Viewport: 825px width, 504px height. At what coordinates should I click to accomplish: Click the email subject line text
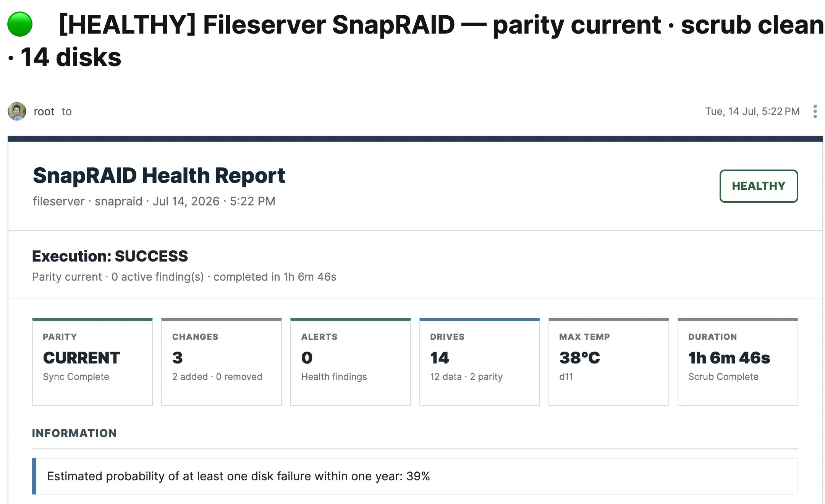(x=416, y=40)
